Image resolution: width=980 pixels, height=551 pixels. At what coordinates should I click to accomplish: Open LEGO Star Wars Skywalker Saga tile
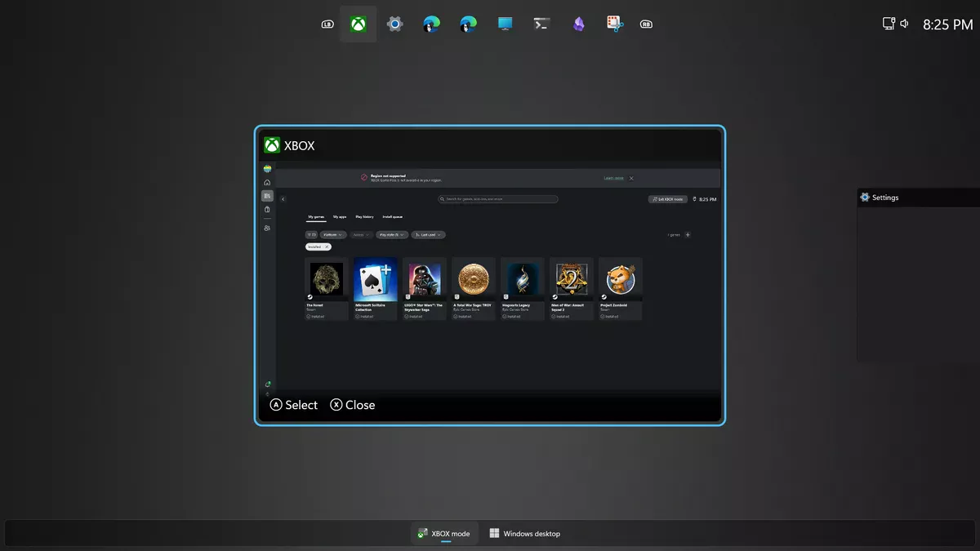coord(425,289)
